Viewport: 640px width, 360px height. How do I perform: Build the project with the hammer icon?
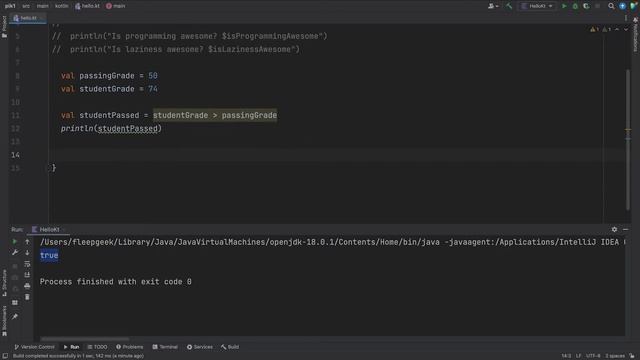509,6
